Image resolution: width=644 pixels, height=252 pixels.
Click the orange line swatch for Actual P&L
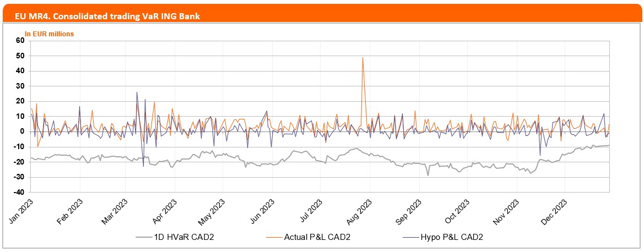click(x=273, y=237)
